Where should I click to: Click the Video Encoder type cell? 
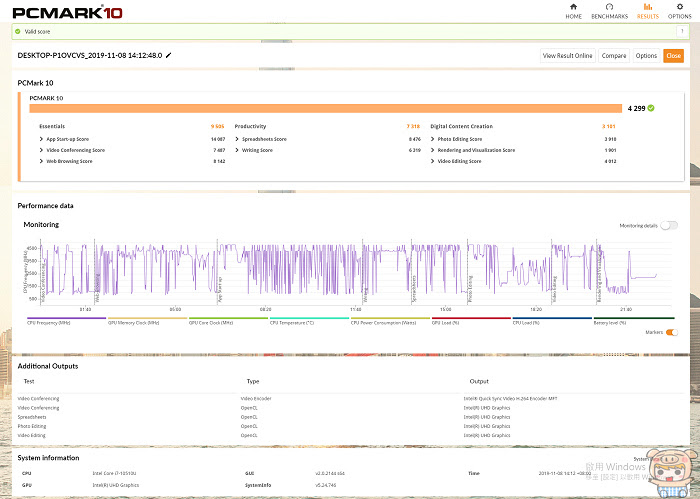pyautogui.click(x=256, y=399)
